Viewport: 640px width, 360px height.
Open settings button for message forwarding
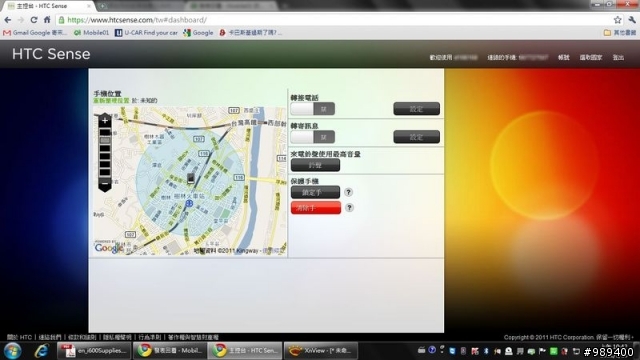click(416, 137)
